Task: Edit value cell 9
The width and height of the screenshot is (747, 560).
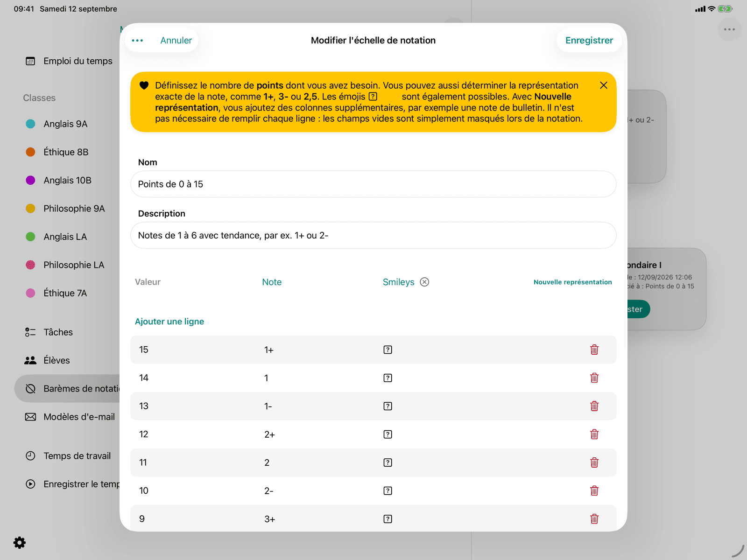Action: pyautogui.click(x=142, y=519)
